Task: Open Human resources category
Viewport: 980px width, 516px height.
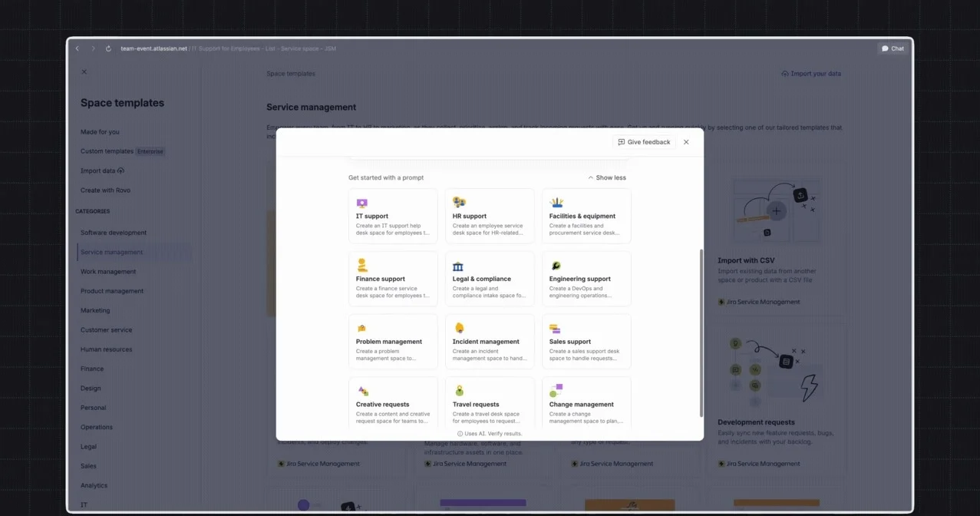Action: 106,349
